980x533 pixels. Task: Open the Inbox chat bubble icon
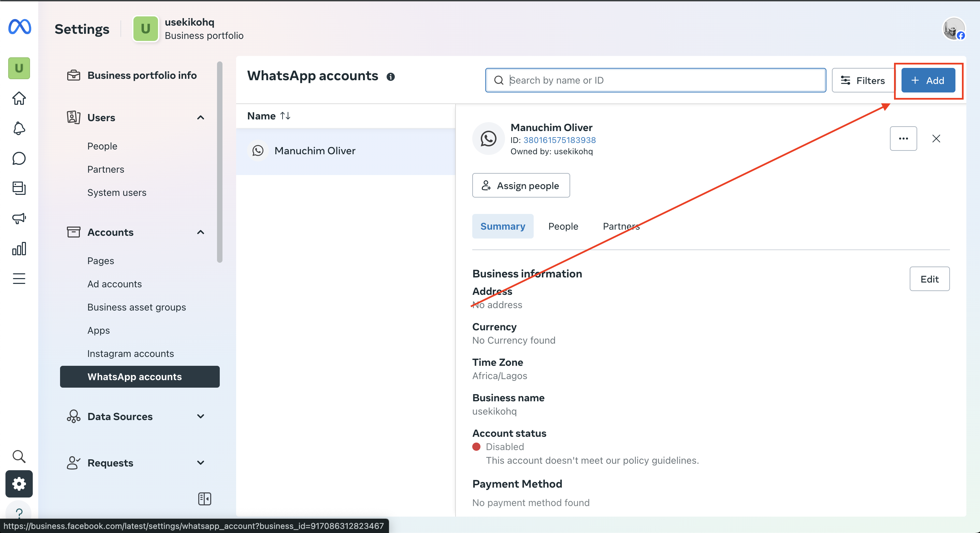coord(19,158)
